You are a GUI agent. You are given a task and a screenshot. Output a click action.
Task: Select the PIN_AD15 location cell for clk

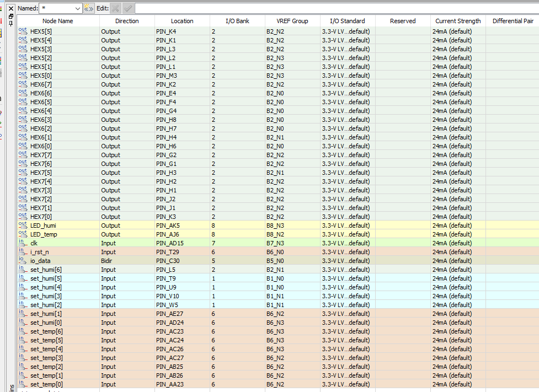pyautogui.click(x=182, y=243)
